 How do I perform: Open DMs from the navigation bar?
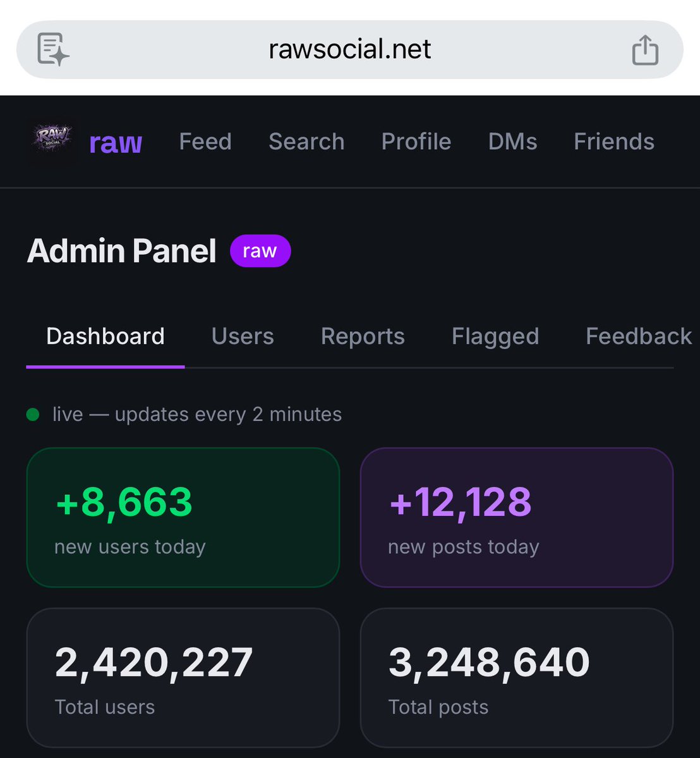(x=512, y=142)
